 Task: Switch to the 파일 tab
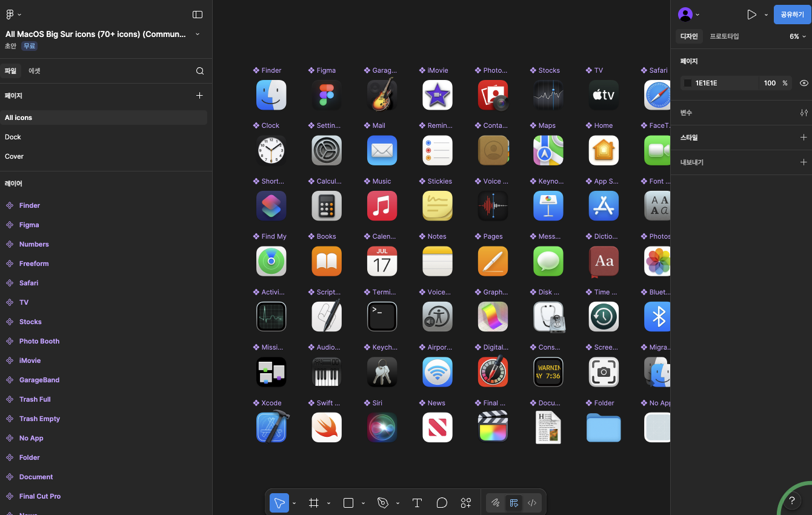pyautogui.click(x=11, y=71)
